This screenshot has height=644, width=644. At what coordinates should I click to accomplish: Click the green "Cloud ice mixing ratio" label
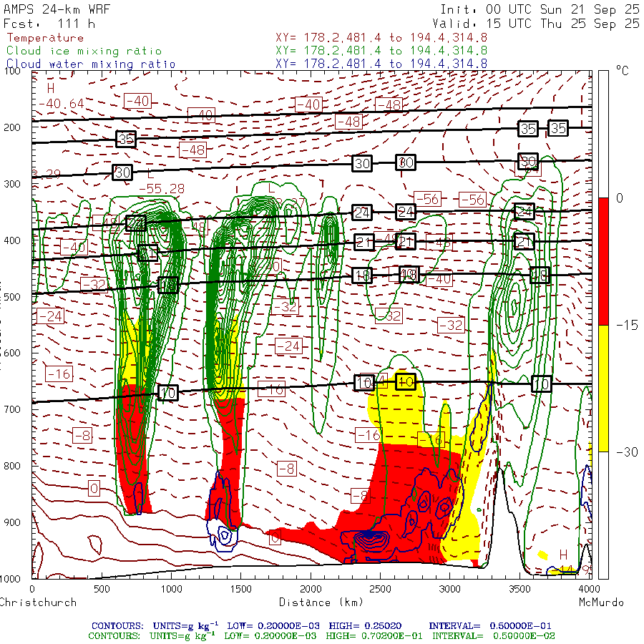pos(84,51)
